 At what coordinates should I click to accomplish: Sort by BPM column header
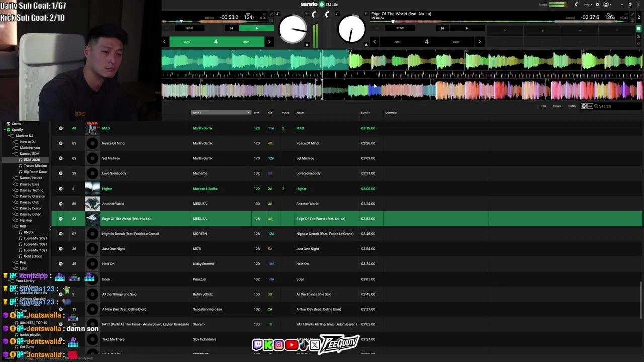pos(256,113)
